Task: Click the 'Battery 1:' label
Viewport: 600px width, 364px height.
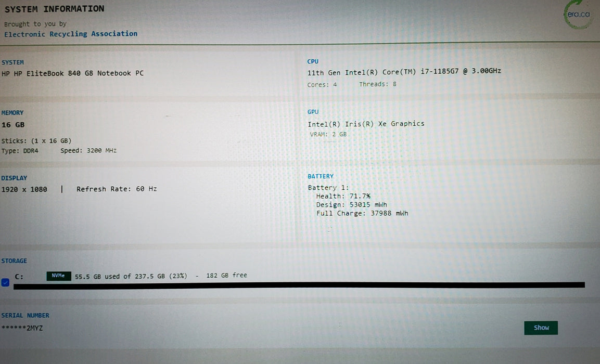Action: click(x=328, y=187)
